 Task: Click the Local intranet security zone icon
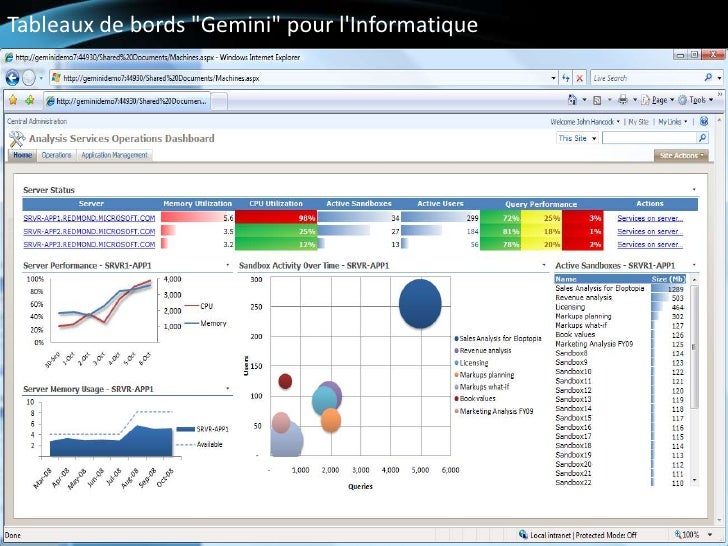(x=523, y=534)
